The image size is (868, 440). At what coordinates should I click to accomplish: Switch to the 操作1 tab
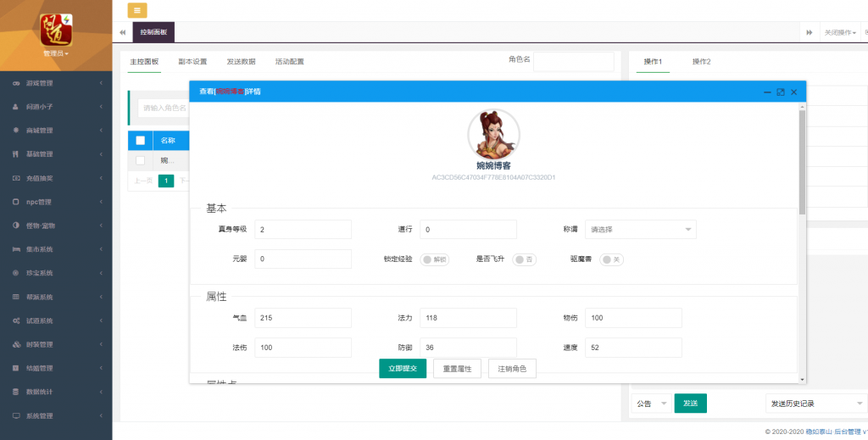click(x=653, y=61)
